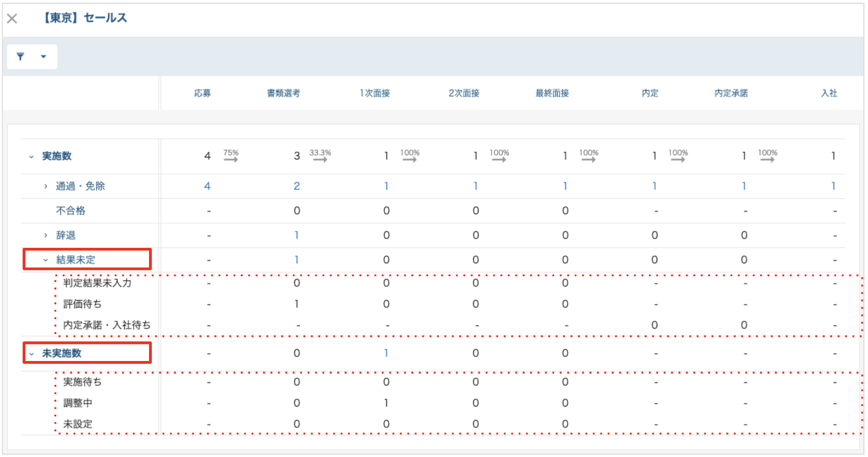Click the 未設定 sub-row label
This screenshot has width=868, height=457.
[77, 424]
